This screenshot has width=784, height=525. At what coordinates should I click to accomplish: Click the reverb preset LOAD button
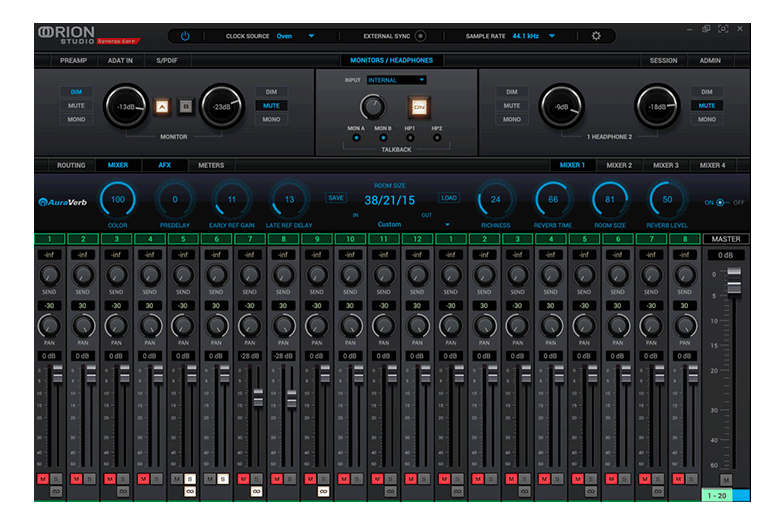(449, 198)
